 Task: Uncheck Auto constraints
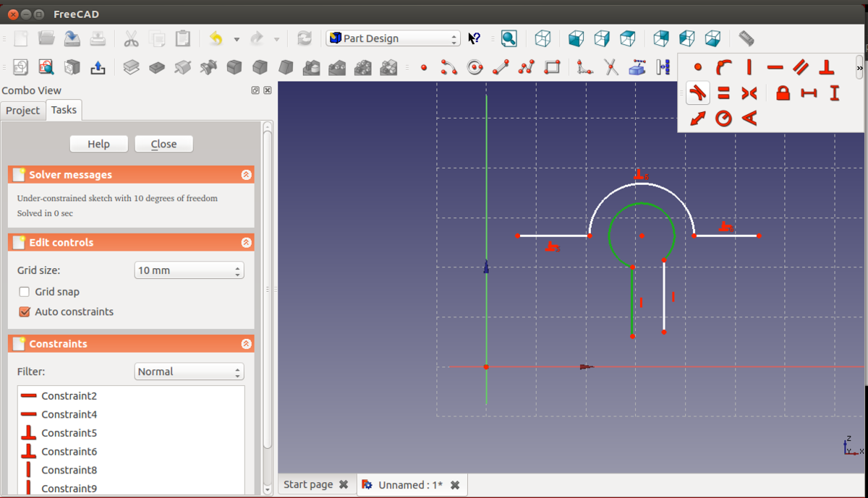[25, 312]
